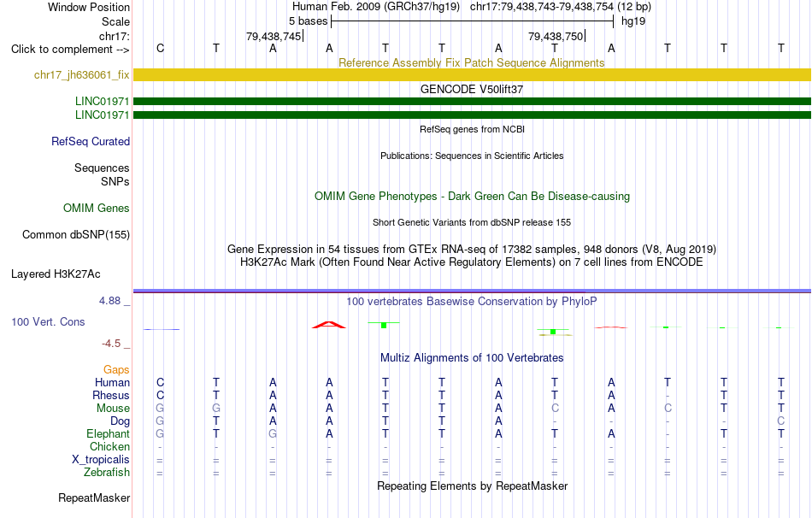Click the Zebrafish species row label
Screen dimensions: 812x518
[107, 473]
